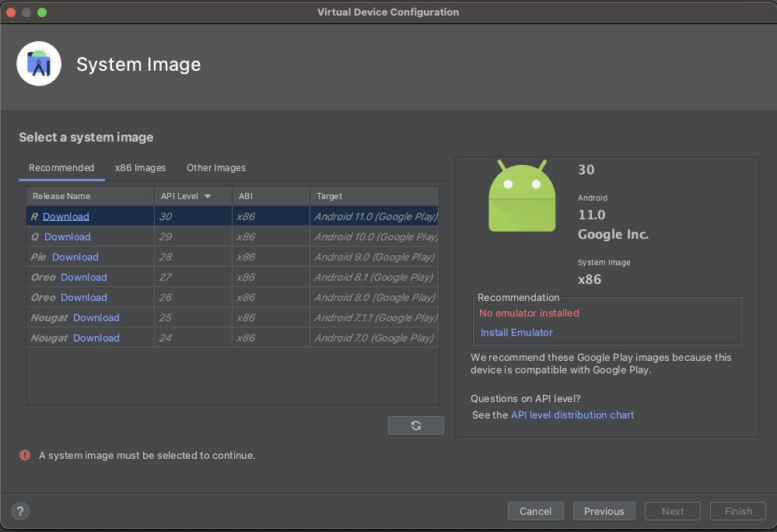This screenshot has height=532, width=777.
Task: Download the Android 11.0 R system image
Action: 65,216
